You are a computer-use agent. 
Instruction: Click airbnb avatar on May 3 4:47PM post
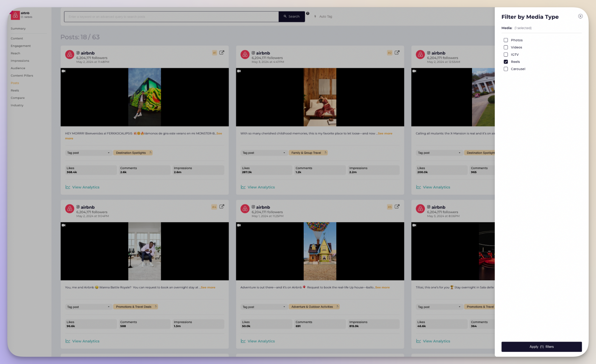[x=245, y=54]
